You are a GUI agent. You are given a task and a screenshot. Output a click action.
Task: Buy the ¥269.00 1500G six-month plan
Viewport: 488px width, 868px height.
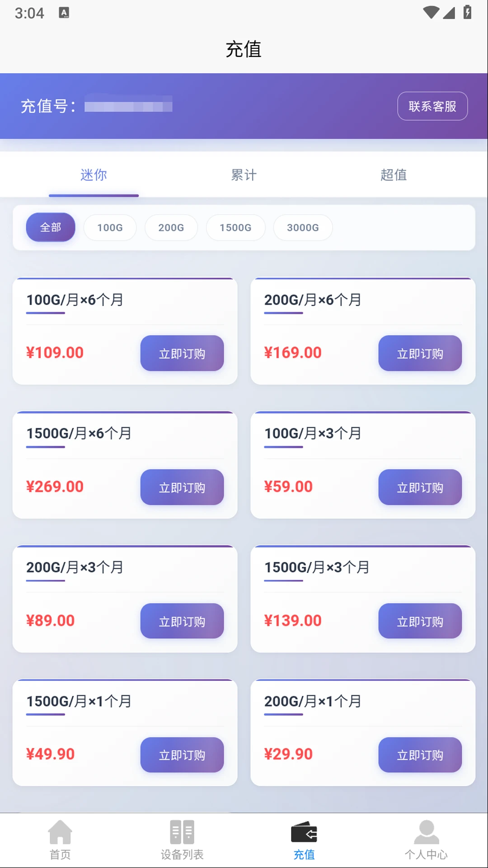point(182,487)
